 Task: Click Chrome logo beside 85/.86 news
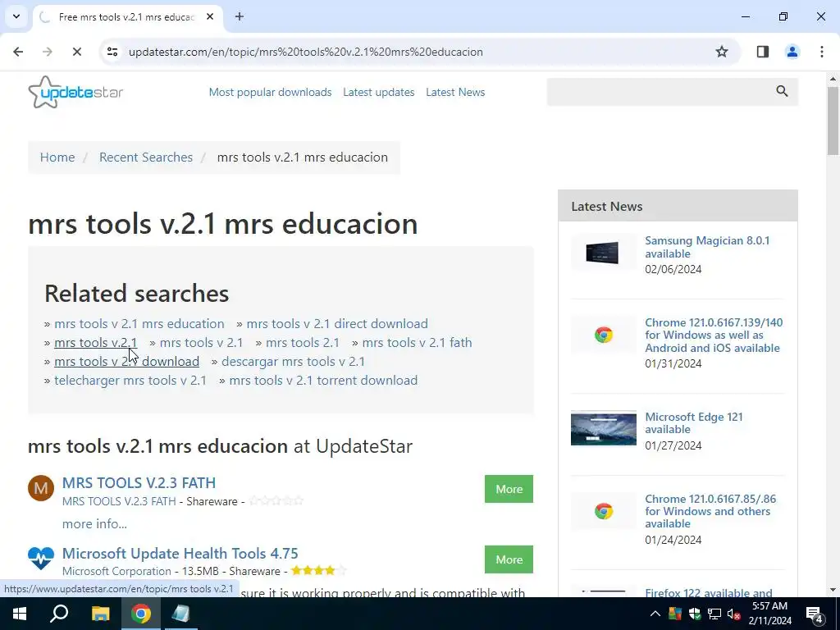pos(603,511)
